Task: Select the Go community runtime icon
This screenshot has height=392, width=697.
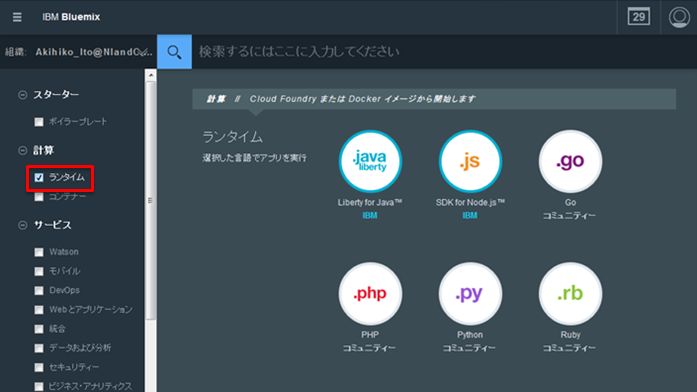Action: (x=570, y=161)
